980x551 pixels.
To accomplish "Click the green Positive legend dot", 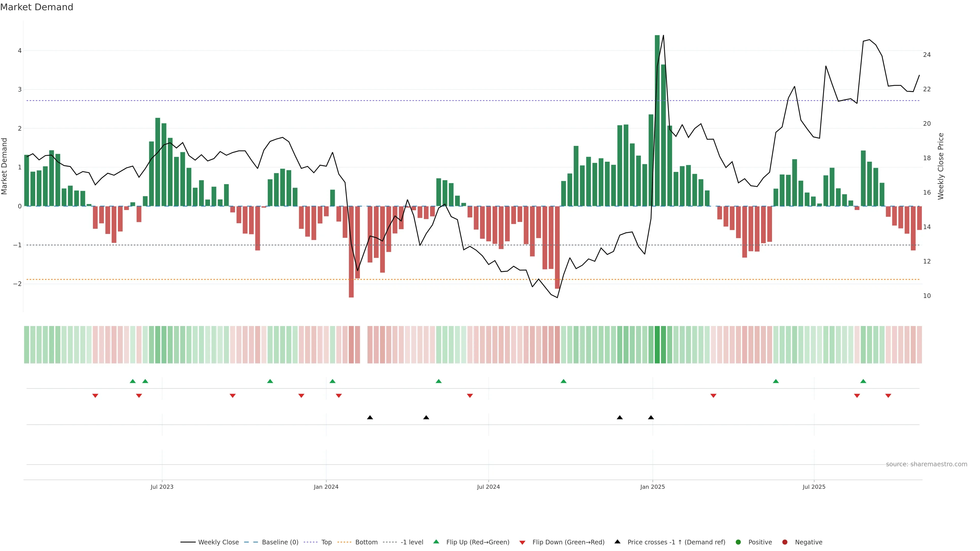I will (x=738, y=542).
